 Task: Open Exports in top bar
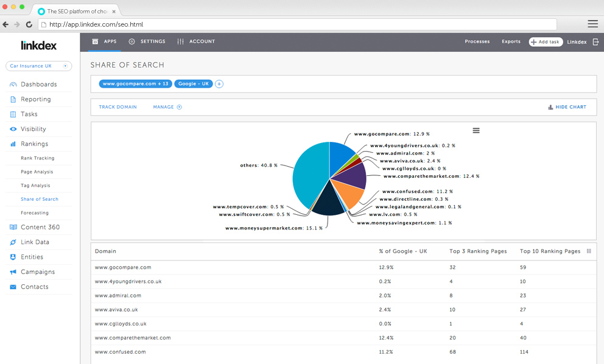(511, 41)
